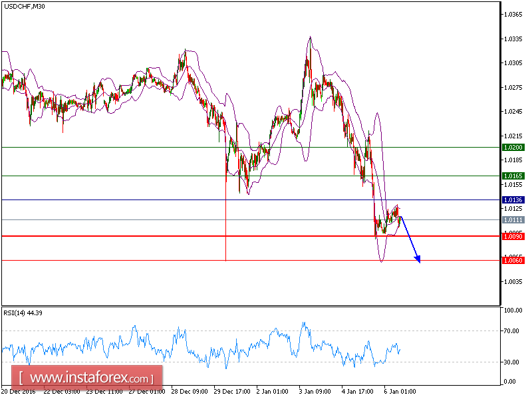Select the 1.0060 target price tag
The image size is (532, 399).
pyautogui.click(x=512, y=261)
